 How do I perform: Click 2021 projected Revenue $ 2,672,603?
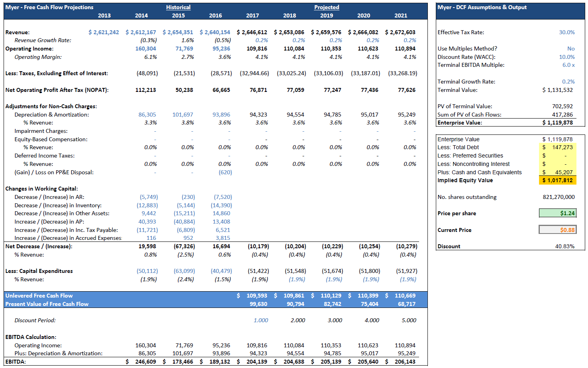pos(400,32)
